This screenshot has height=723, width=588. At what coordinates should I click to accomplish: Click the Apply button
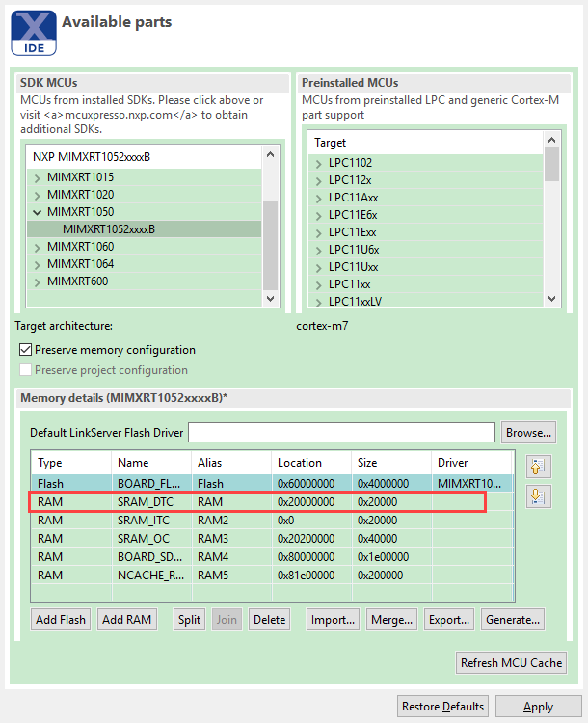tap(538, 707)
